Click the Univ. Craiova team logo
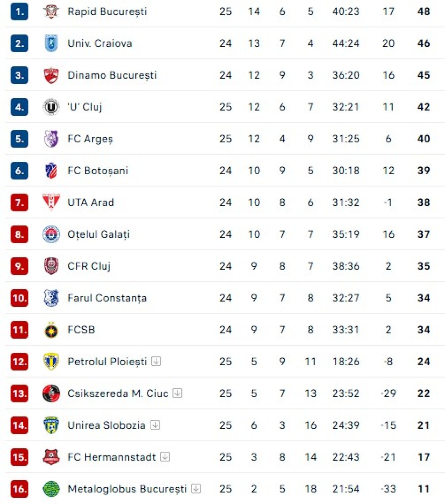 [x=51, y=43]
